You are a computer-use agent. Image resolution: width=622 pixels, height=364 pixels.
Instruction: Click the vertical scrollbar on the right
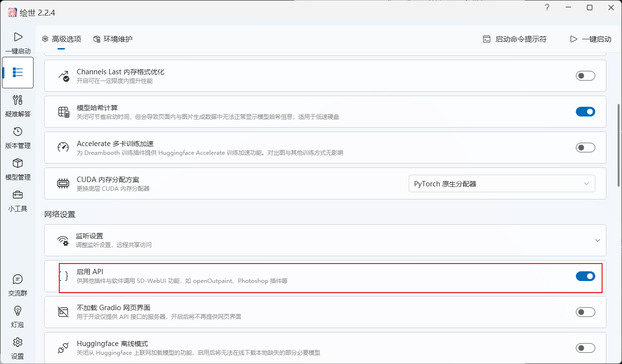[x=618, y=146]
